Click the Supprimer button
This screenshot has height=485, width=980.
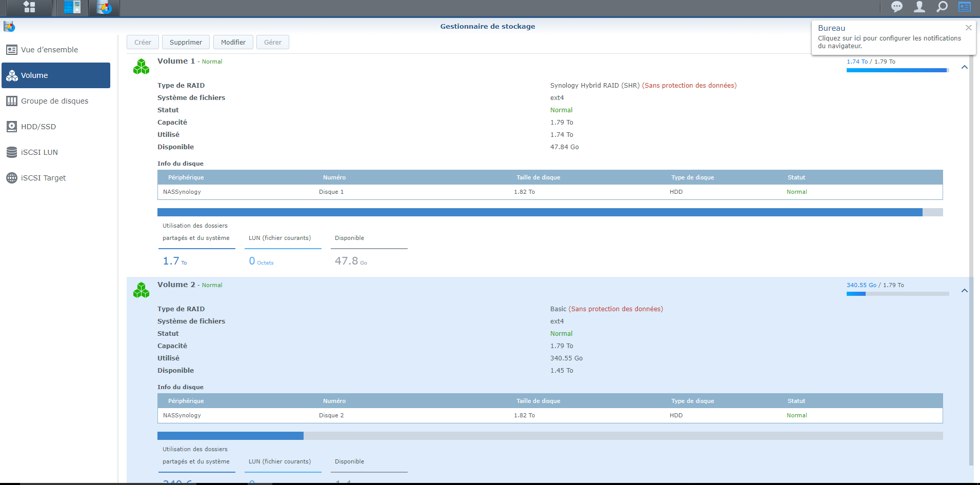pos(186,42)
